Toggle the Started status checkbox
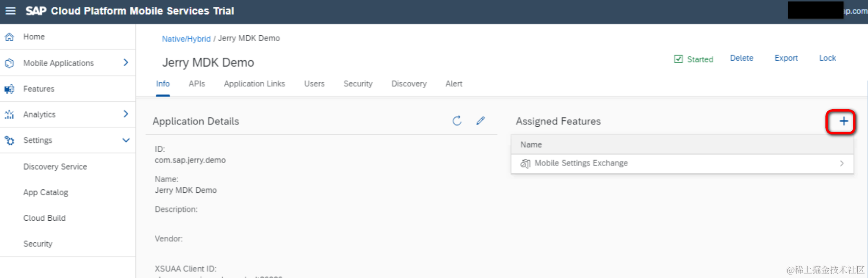The width and height of the screenshot is (868, 278). [x=679, y=59]
